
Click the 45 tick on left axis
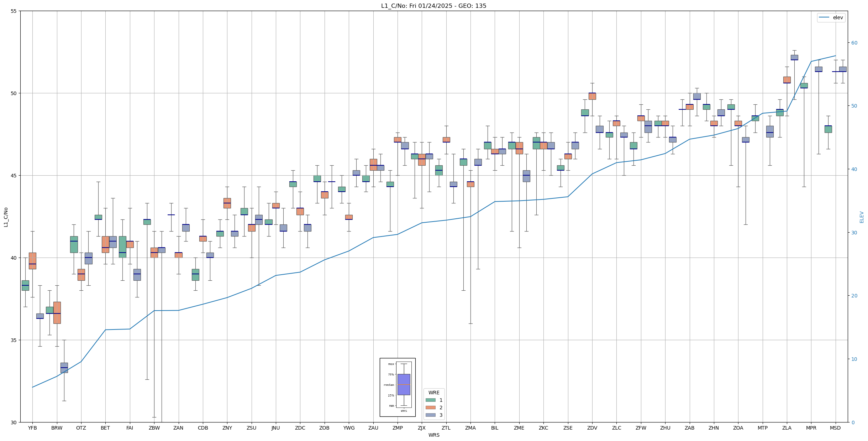click(x=14, y=176)
